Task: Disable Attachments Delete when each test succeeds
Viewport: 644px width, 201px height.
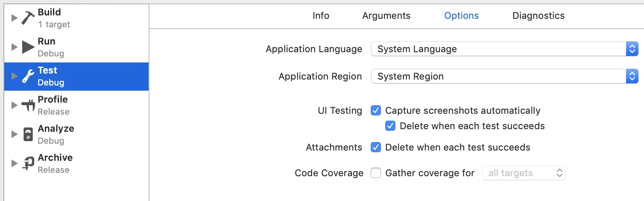Action: [x=376, y=147]
